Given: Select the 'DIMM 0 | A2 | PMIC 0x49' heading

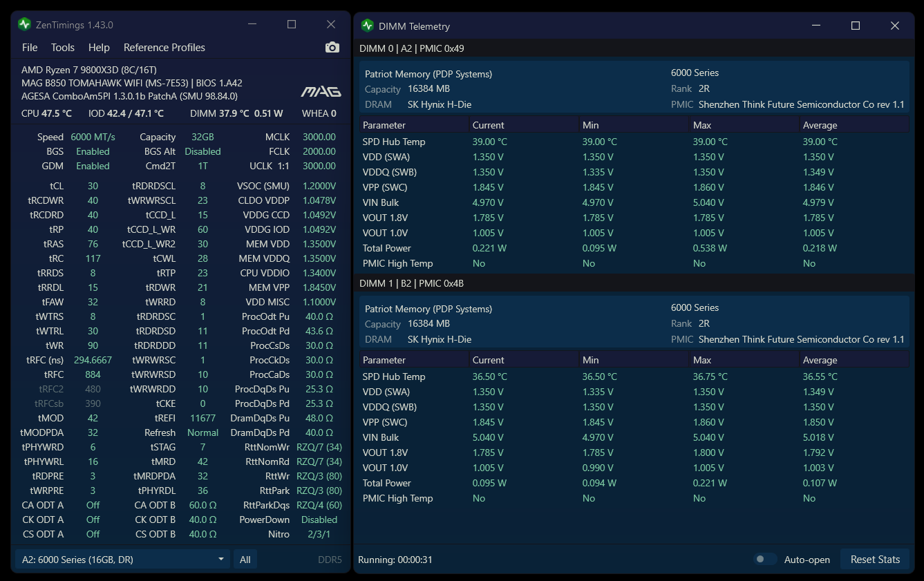Looking at the screenshot, I should pyautogui.click(x=412, y=48).
